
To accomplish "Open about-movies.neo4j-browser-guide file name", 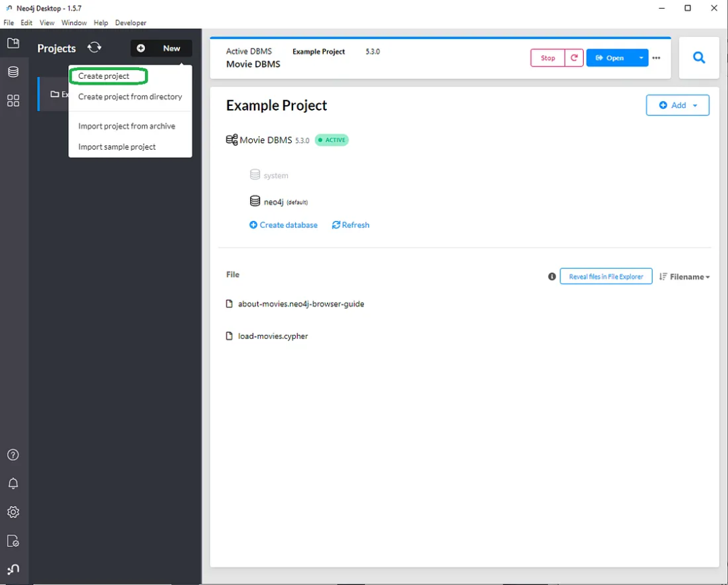I will [301, 304].
